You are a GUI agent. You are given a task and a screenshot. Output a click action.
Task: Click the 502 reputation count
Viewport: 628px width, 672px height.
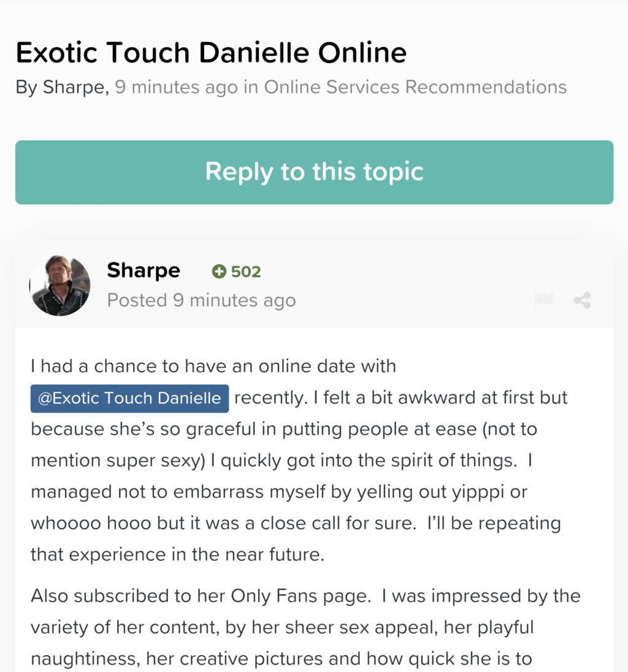[246, 272]
